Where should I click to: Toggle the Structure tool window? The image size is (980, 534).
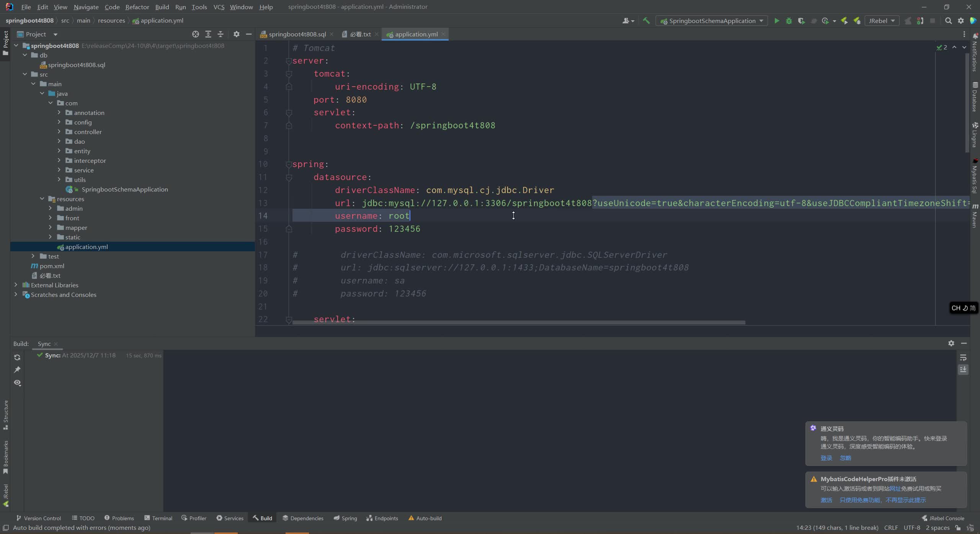click(x=6, y=416)
